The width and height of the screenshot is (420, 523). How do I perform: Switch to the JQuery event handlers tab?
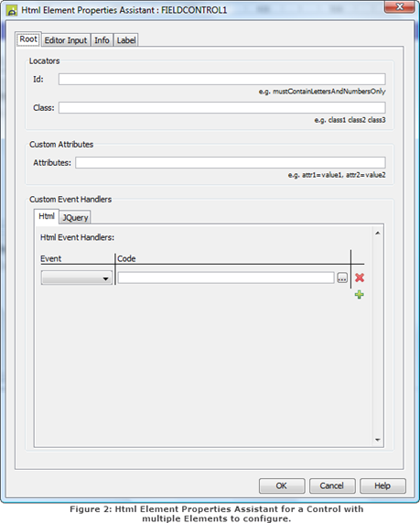pos(75,217)
